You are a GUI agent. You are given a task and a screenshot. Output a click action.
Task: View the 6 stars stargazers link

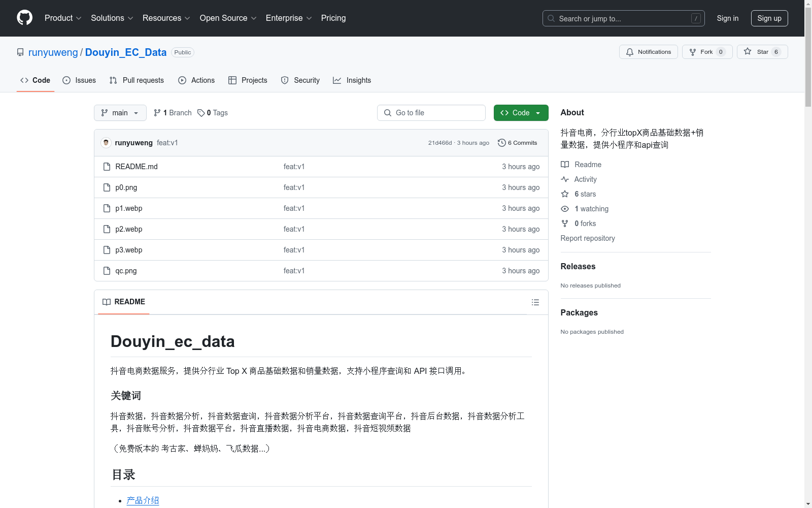tap(579, 194)
